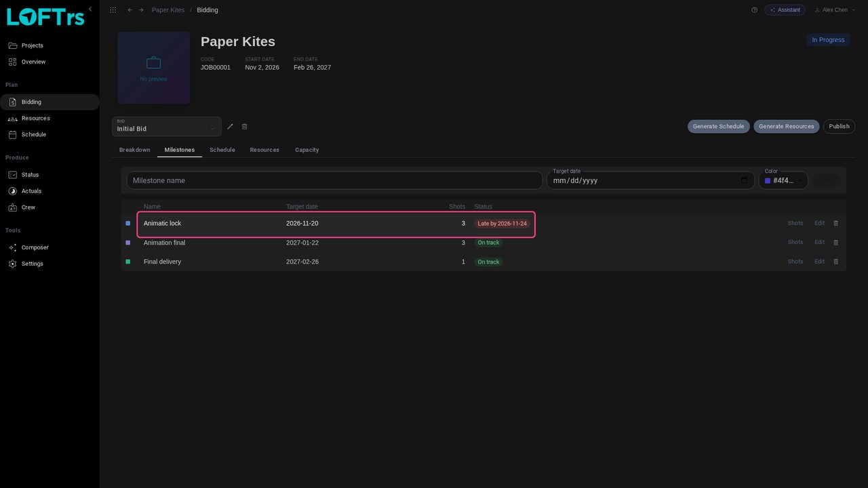Switch to the Capacity tab
Image resolution: width=868 pixels, height=488 pixels.
tap(307, 150)
